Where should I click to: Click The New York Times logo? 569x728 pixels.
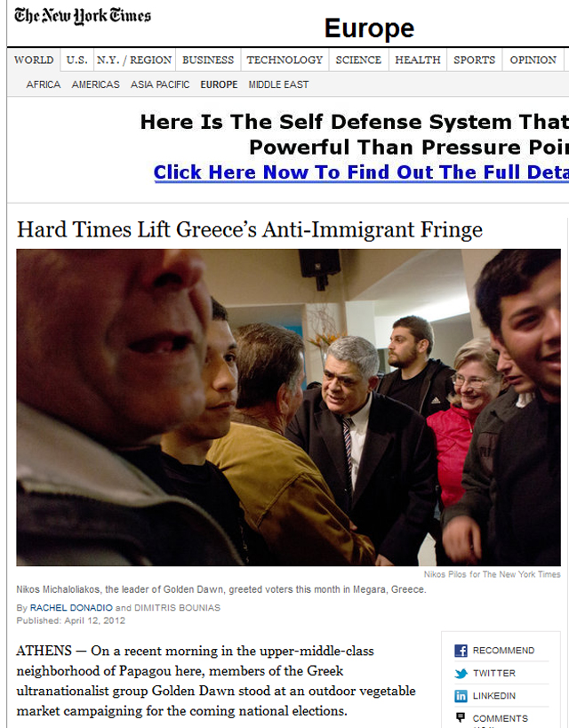pos(83,16)
